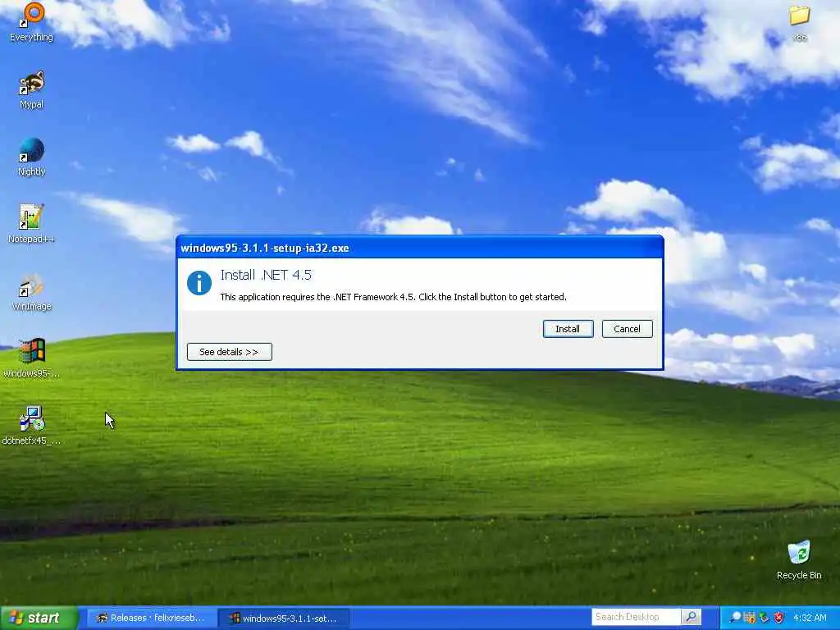Click the Install button in the dialog
The height and width of the screenshot is (630, 840).
coord(568,329)
